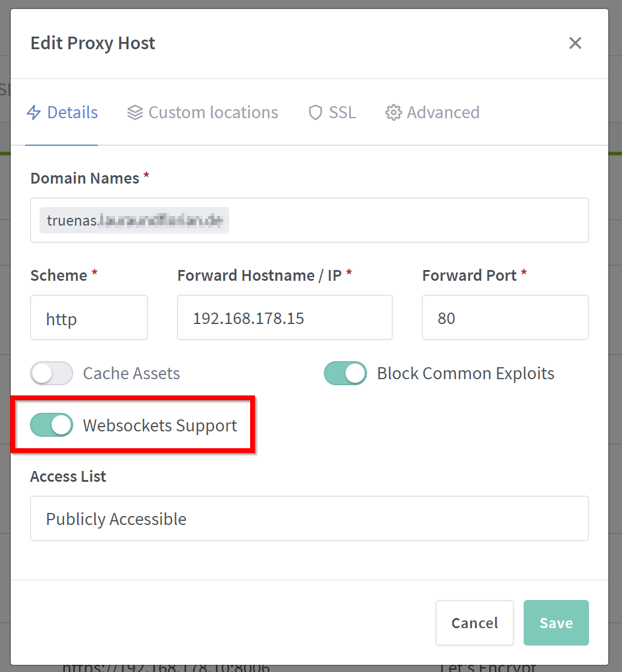
Task: Select the truenas domain tag
Action: (134, 220)
